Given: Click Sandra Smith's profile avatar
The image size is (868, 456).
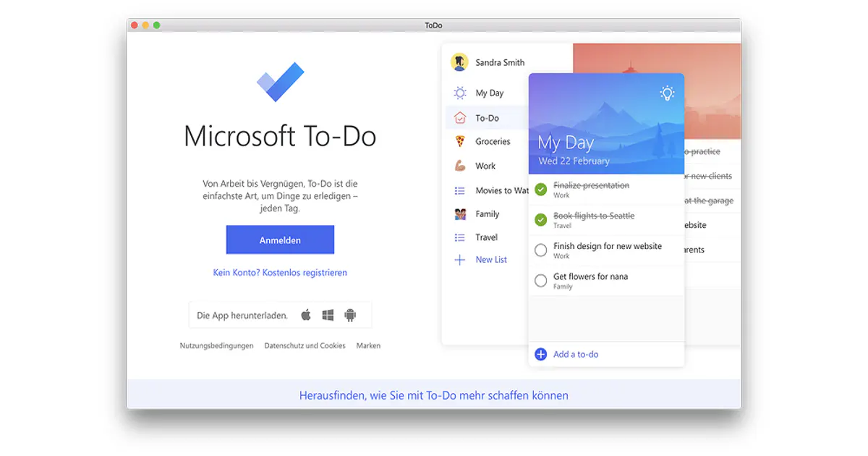Looking at the screenshot, I should (459, 62).
